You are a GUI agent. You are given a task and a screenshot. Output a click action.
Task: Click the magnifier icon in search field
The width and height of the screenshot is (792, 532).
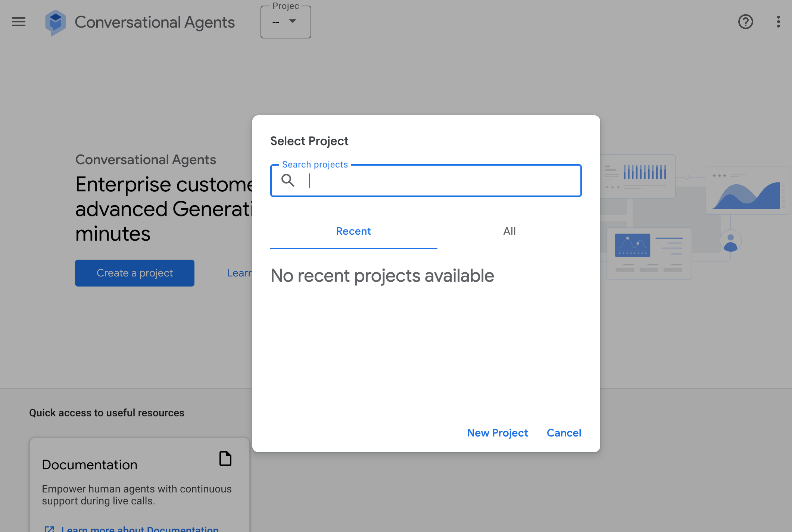288,181
